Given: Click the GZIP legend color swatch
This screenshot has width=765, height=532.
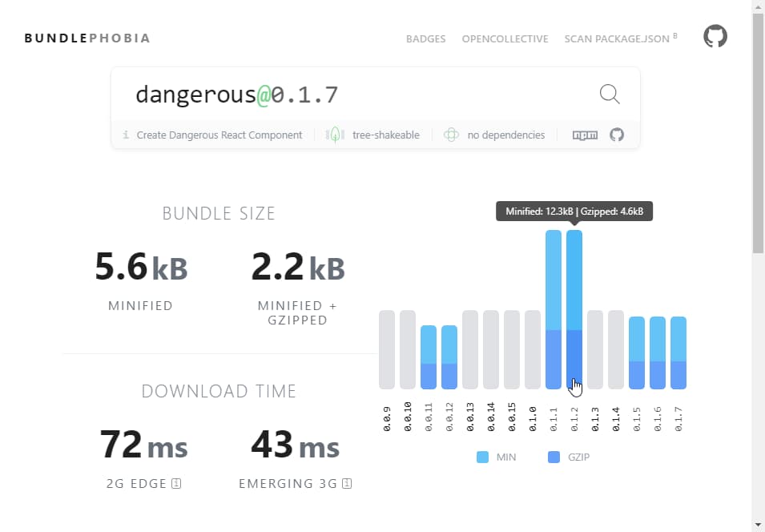Looking at the screenshot, I should (x=554, y=457).
